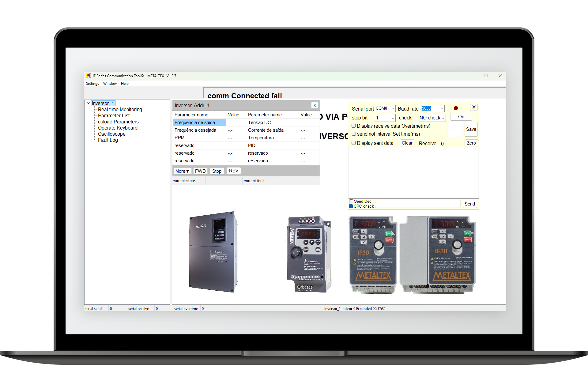Screen dimensions: 588x392
Task: Click the Clear button
Action: coord(407,143)
